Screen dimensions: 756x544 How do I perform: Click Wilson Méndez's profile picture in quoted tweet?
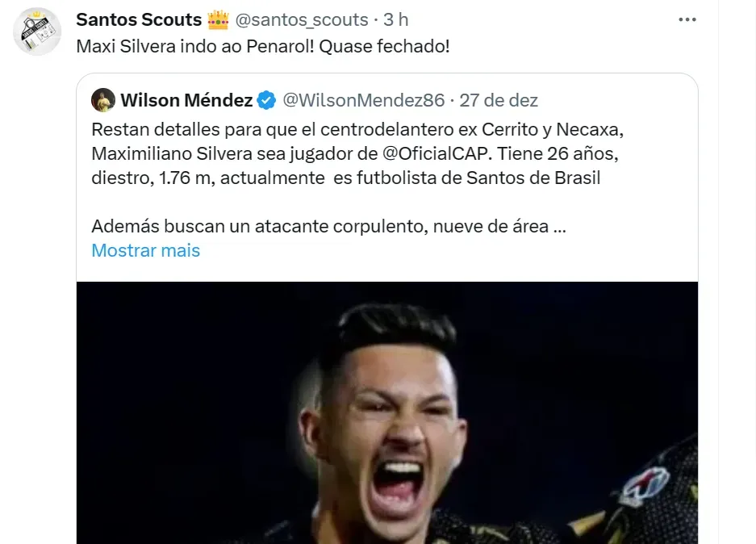[x=103, y=100]
